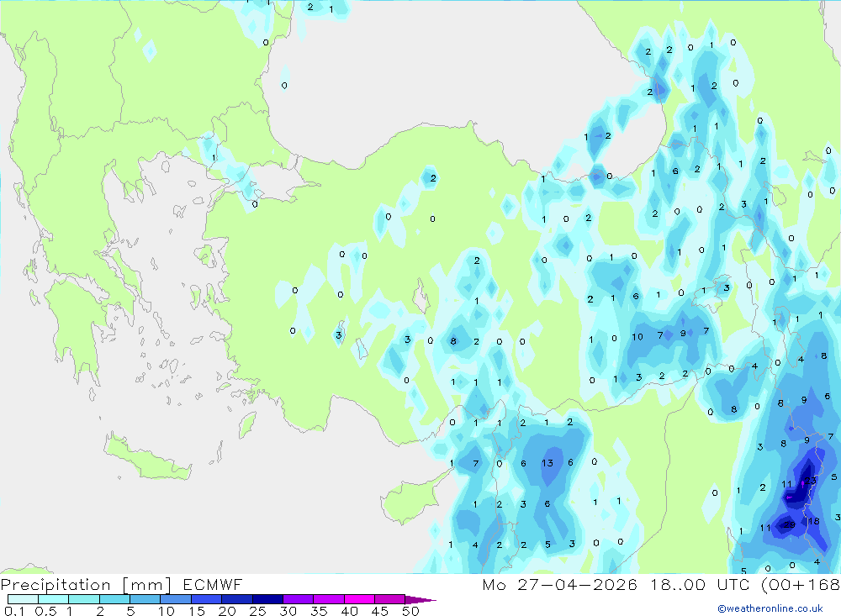Click the "18..00 UTC" time label
This screenshot has height=616, width=841.
point(701,584)
